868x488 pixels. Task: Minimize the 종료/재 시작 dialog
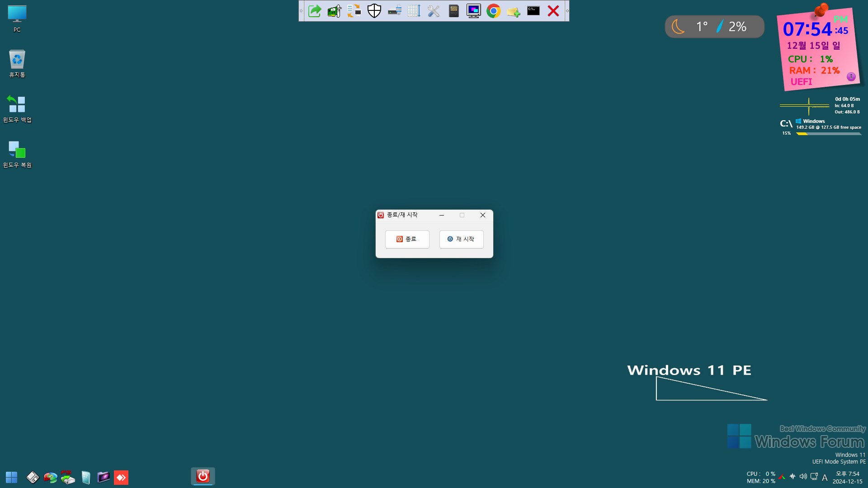tap(442, 215)
